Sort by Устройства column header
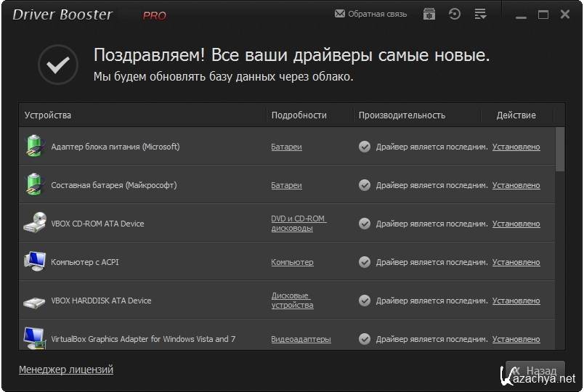 tap(48, 115)
